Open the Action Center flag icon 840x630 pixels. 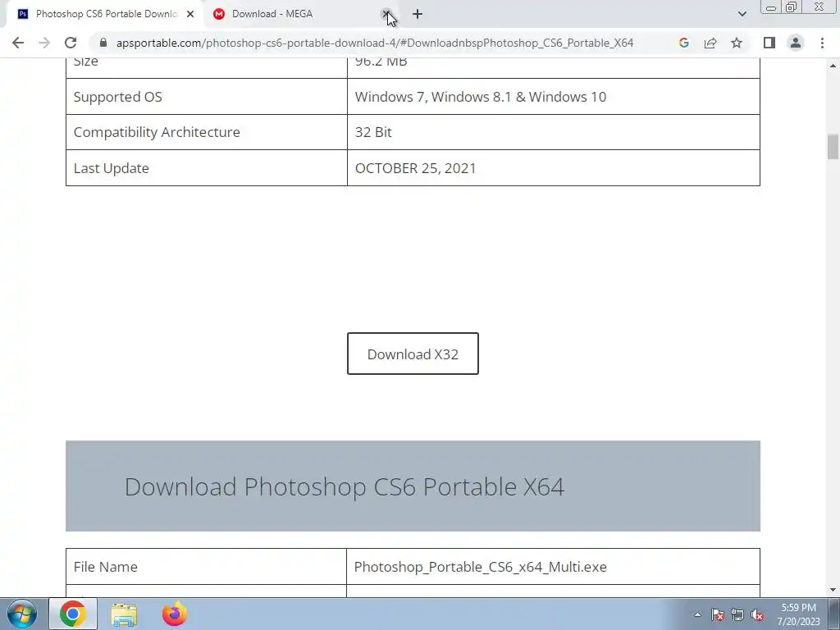click(718, 614)
